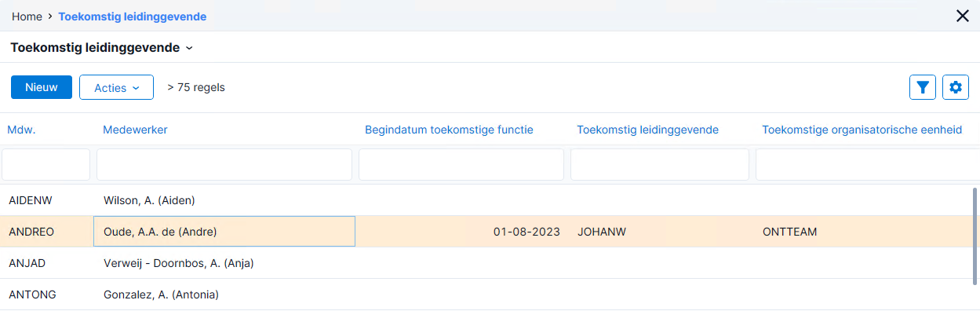Screen dimensions: 980x311
Task: Open the filter funnel icon
Action: coord(923,87)
